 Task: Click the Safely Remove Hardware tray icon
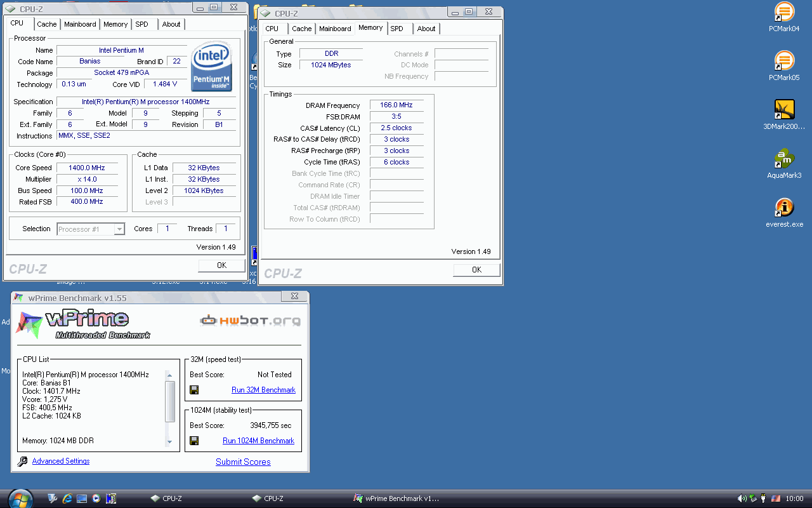pos(753,499)
